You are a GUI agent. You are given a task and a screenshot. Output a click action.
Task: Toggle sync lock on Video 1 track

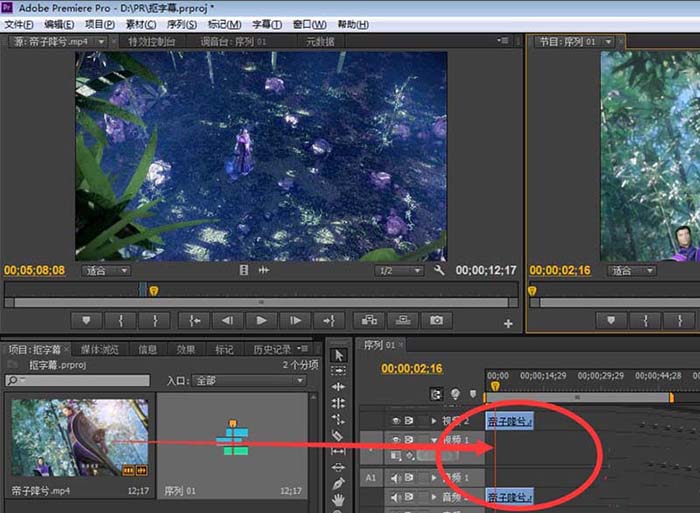click(408, 440)
